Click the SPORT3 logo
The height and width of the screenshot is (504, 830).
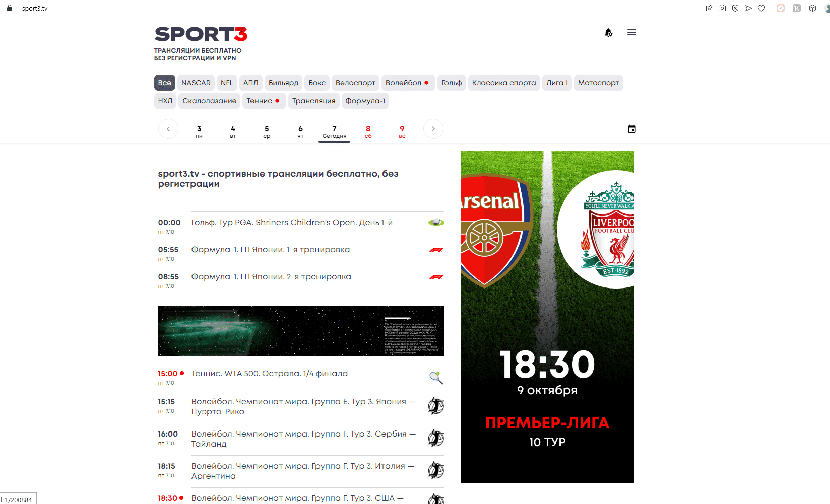[x=201, y=34]
